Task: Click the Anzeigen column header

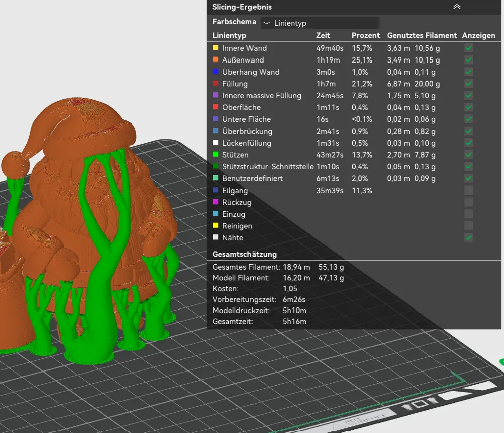Action: [x=478, y=35]
